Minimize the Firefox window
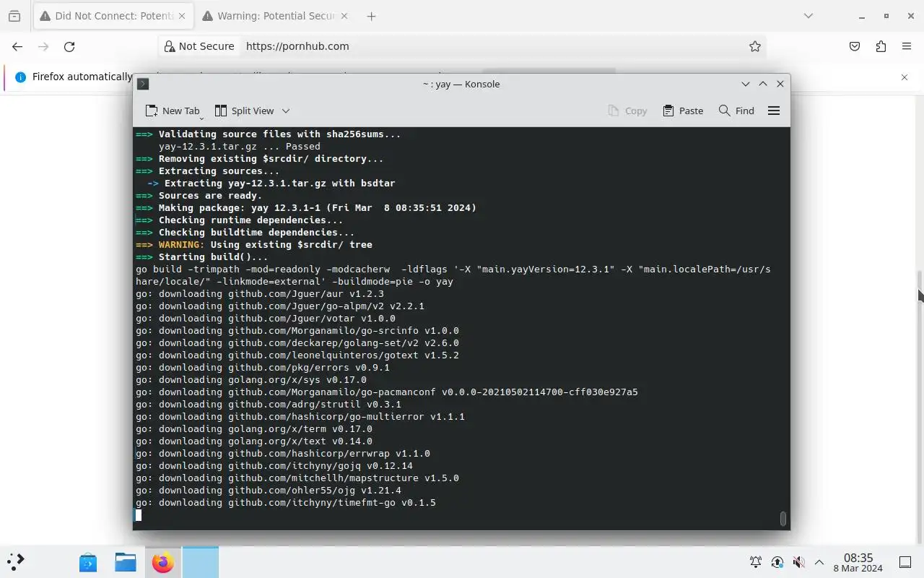The image size is (924, 578). (x=862, y=16)
